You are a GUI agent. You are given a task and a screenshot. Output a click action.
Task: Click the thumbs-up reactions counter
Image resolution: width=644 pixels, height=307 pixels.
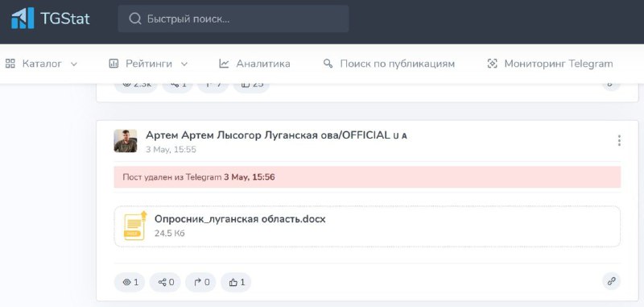coord(236,282)
